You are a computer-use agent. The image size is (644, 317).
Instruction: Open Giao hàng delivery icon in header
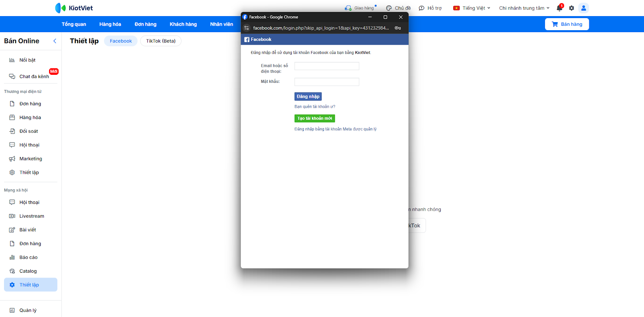(x=348, y=8)
